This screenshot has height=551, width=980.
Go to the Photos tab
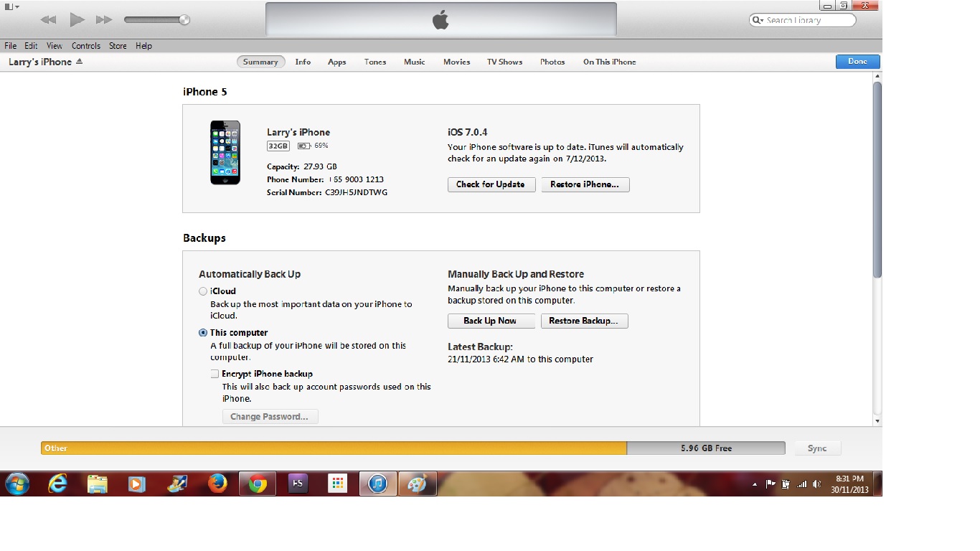pos(552,62)
